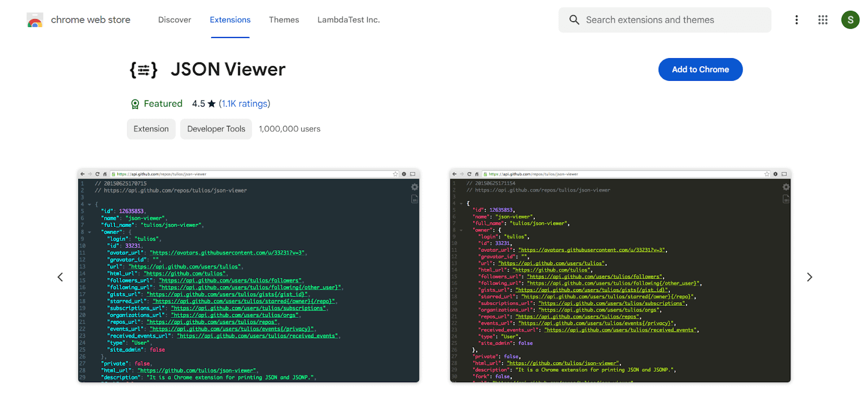Click the JSON Viewer title heading
The height and width of the screenshot is (399, 868).
pos(228,69)
